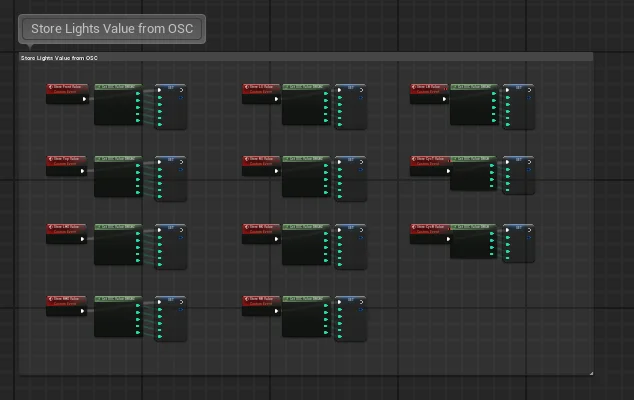This screenshot has width=634, height=400.
Task: Click the comment box corner resize grip
Action: click(591, 373)
